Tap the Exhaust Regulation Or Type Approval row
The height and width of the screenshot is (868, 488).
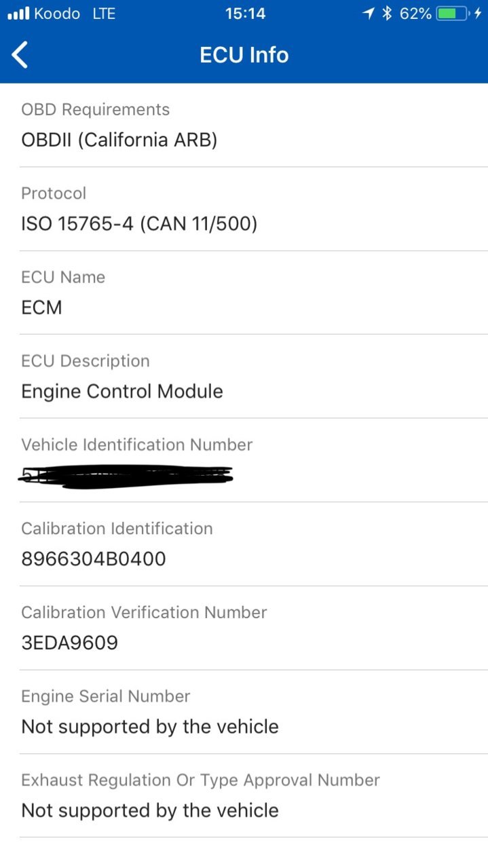pos(244,795)
